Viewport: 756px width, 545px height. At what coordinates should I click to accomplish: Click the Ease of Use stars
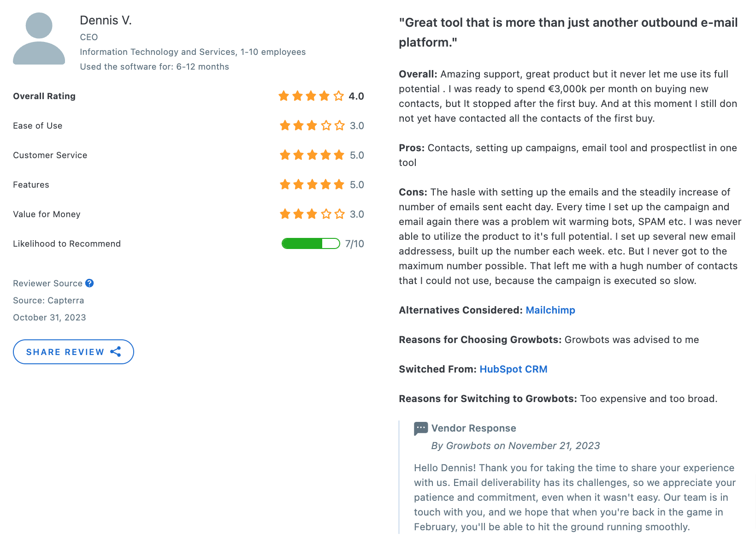click(312, 125)
